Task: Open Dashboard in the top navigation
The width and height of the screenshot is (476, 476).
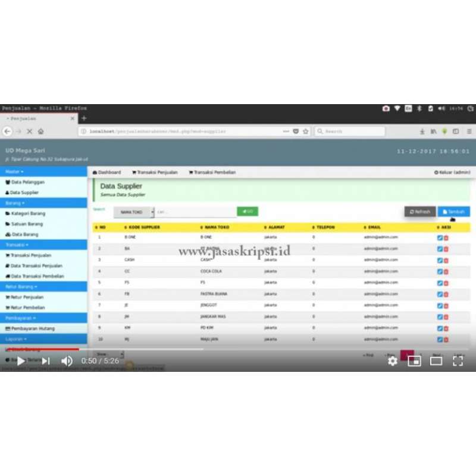Action: point(107,173)
